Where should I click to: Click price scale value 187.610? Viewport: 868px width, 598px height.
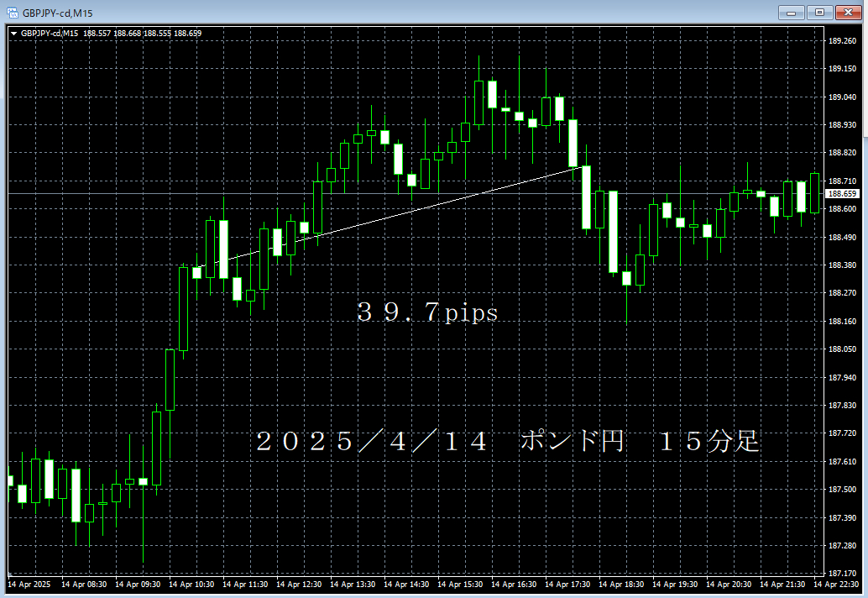pos(842,461)
